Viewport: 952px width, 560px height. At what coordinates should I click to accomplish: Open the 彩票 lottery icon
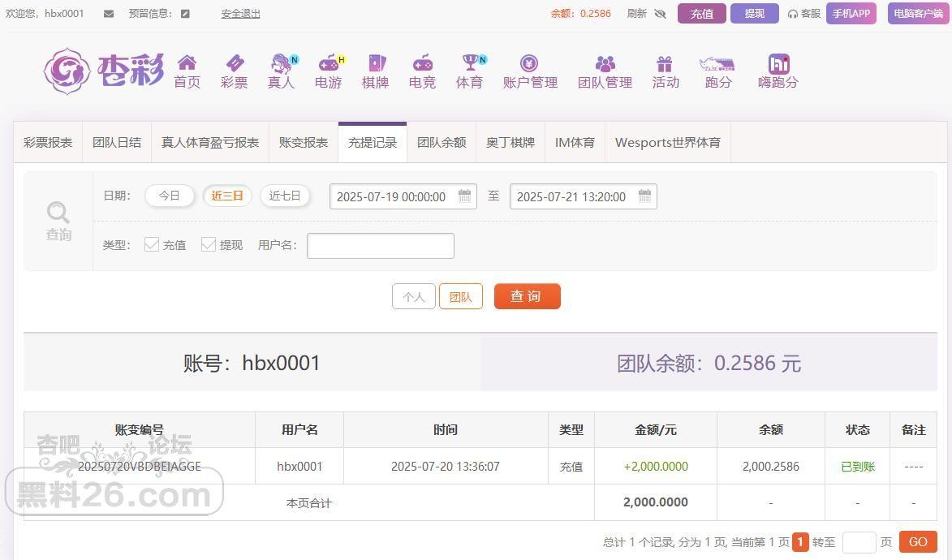(235, 63)
